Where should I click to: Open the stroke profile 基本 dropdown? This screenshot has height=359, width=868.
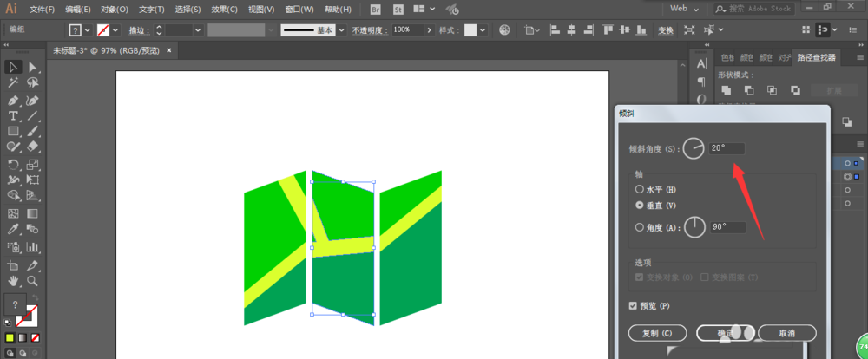click(341, 29)
